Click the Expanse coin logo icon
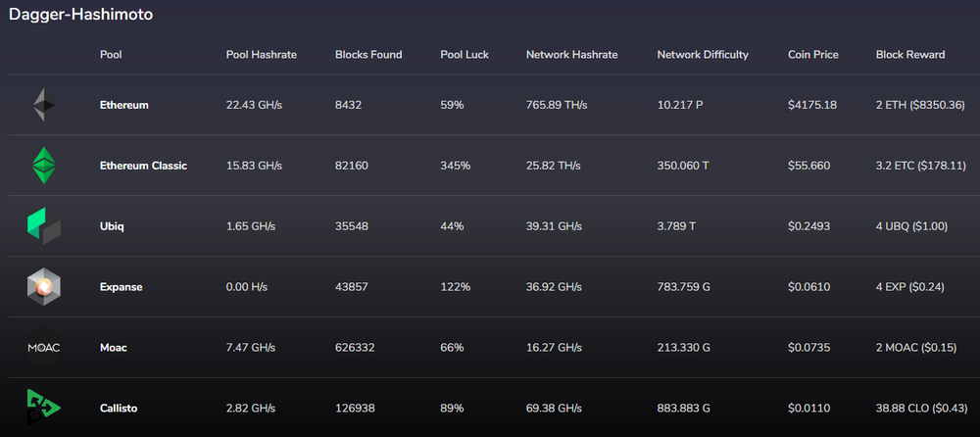Viewport: 980px width, 437px height. (44, 287)
